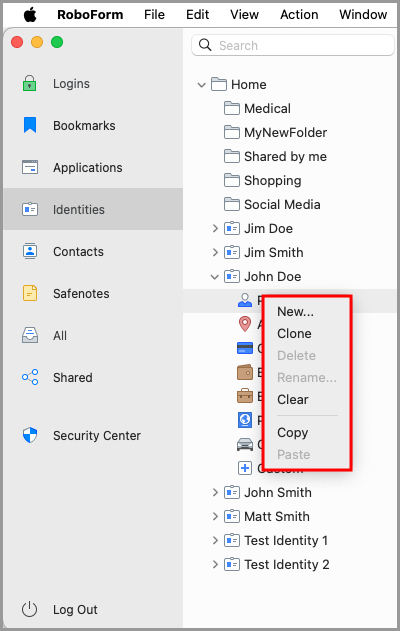Open the Window menu
The image size is (400, 631).
pos(363,15)
